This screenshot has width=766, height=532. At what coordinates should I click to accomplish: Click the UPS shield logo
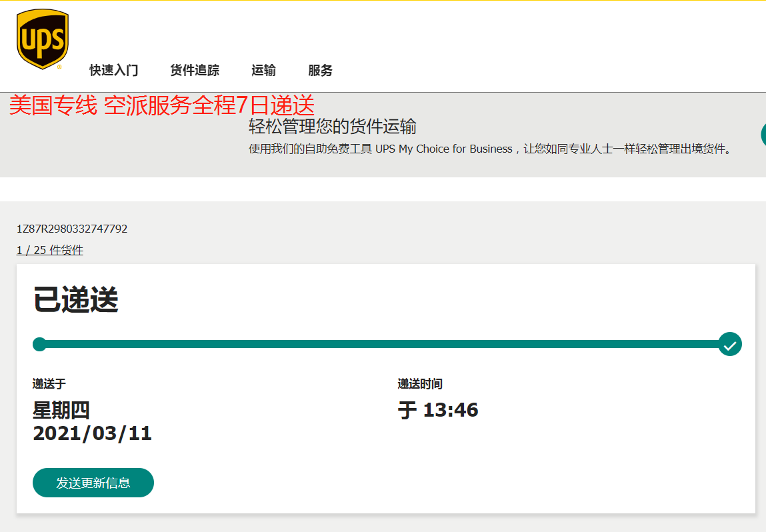(43, 39)
